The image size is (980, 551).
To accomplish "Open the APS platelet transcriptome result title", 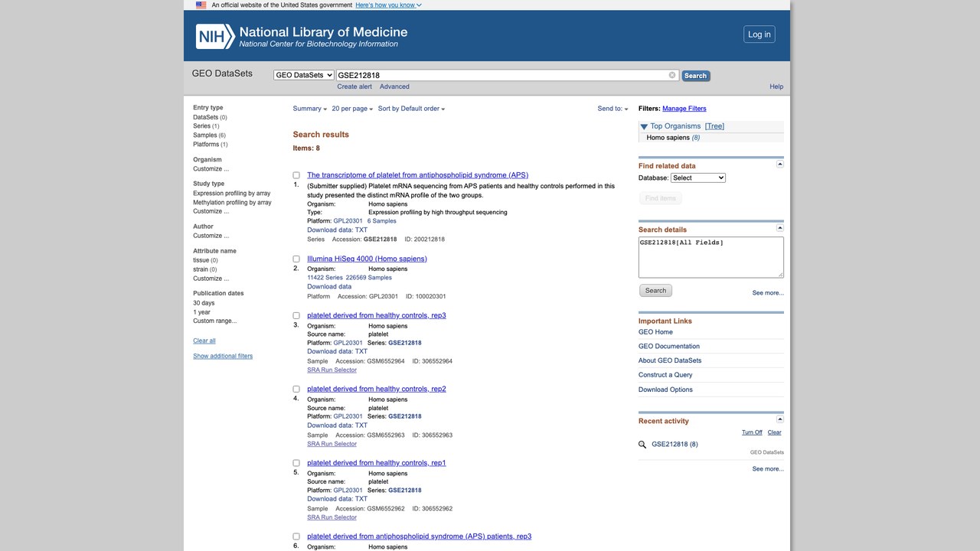I will pyautogui.click(x=417, y=175).
